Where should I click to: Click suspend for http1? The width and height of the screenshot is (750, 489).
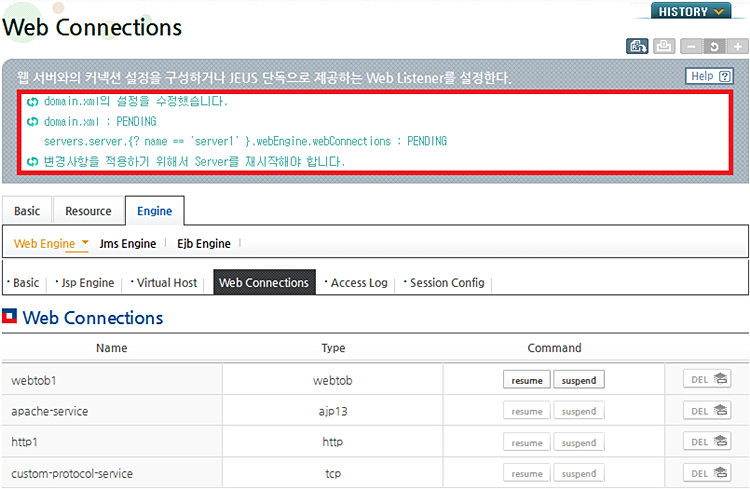click(579, 443)
